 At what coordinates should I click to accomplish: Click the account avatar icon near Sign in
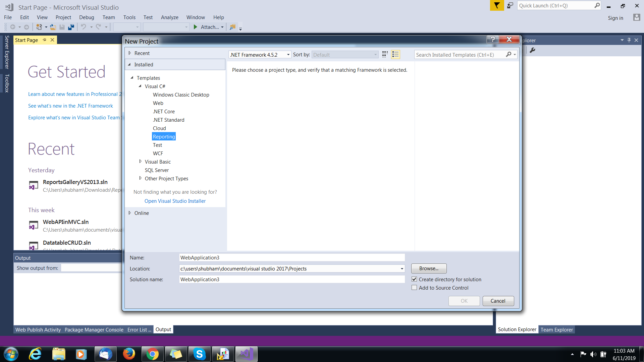point(636,17)
